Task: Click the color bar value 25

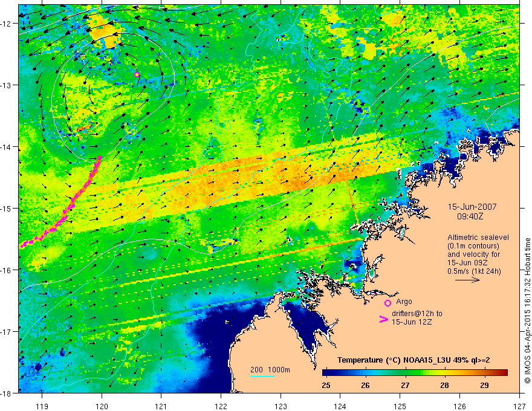Action: tap(326, 385)
